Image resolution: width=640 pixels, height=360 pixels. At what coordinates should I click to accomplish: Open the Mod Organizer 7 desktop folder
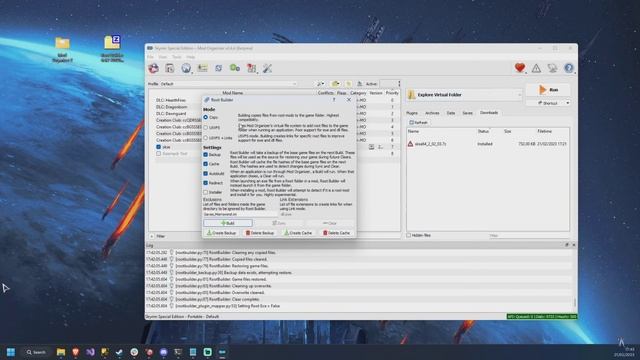[x=62, y=49]
